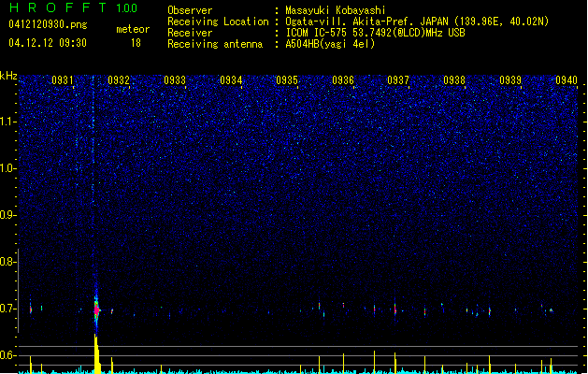Viewport: 588px width, 374px height.
Task: Click the 'Receiving Location' label
Action: pos(218,22)
